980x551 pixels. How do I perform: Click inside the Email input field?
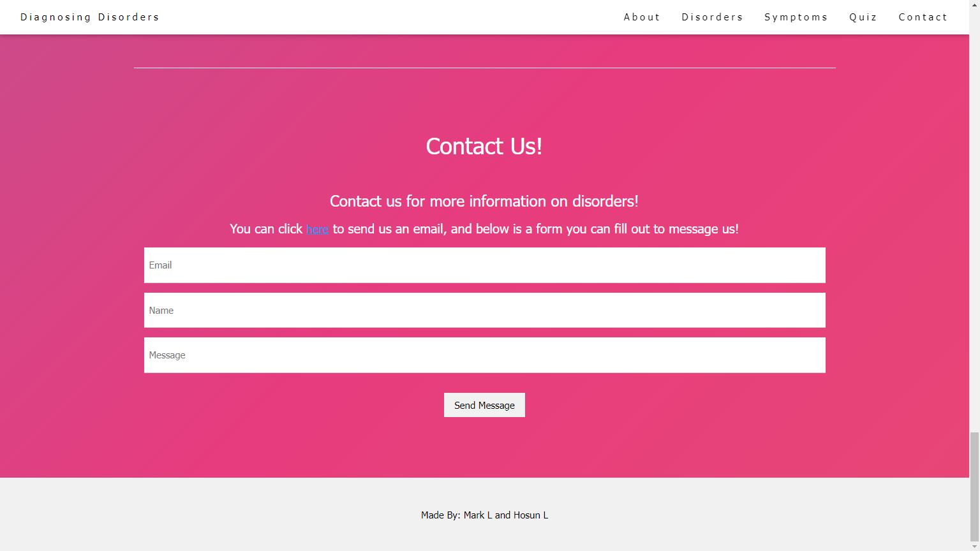coord(484,265)
